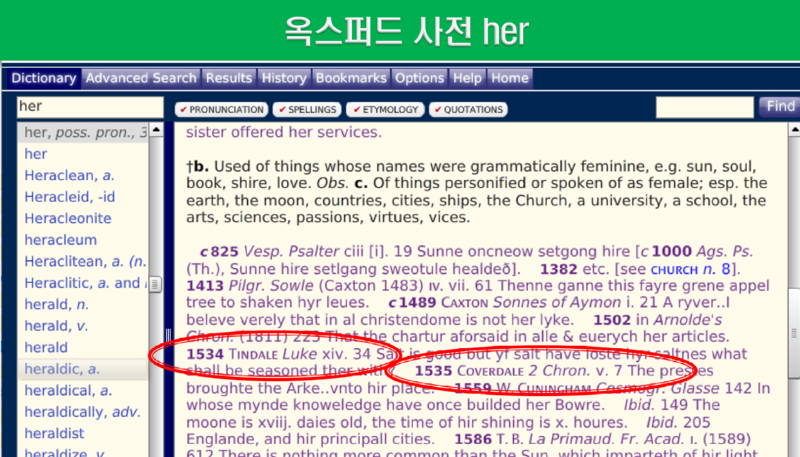Go to the Home tab

coord(510,78)
